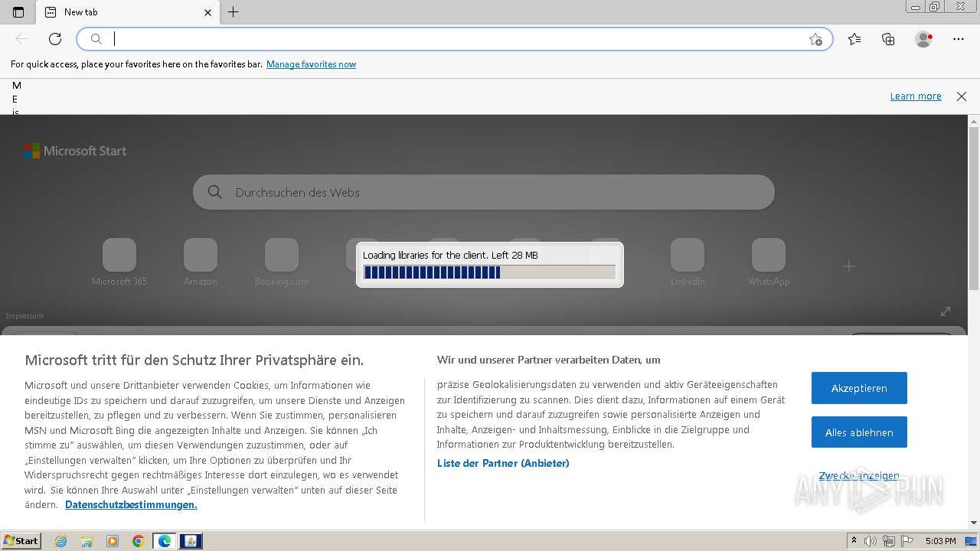Open the Datenschutzbestimmungen link
Viewport: 980px width, 551px height.
(131, 504)
